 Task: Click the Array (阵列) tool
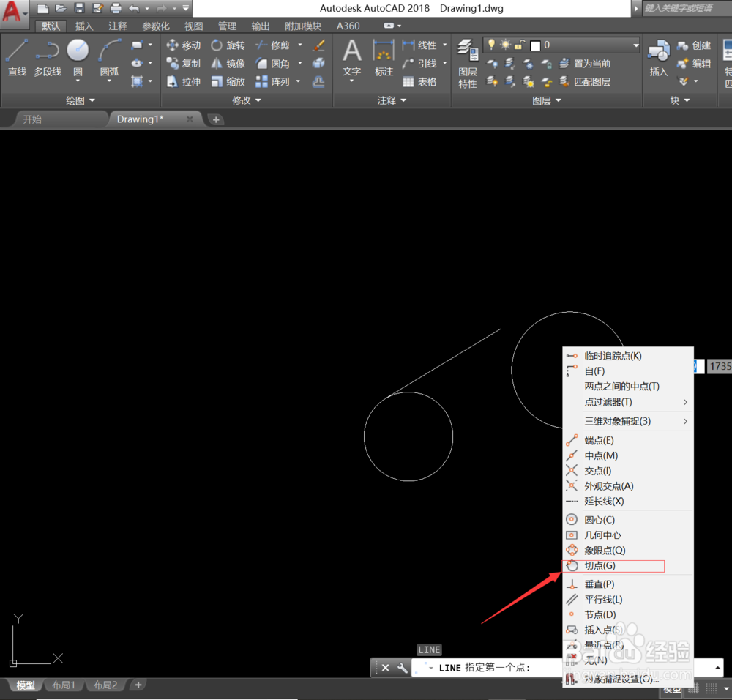[272, 82]
